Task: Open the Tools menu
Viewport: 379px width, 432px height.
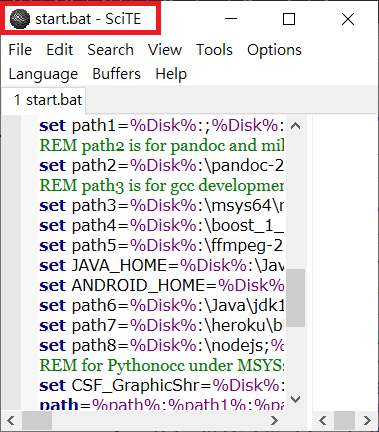Action: [214, 50]
